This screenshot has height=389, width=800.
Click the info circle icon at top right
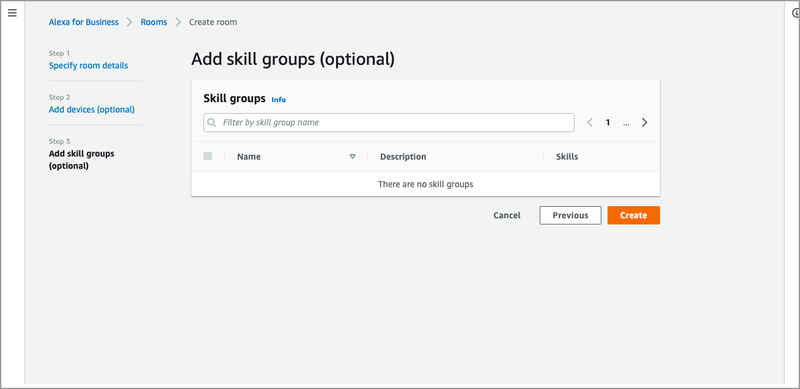tap(796, 13)
